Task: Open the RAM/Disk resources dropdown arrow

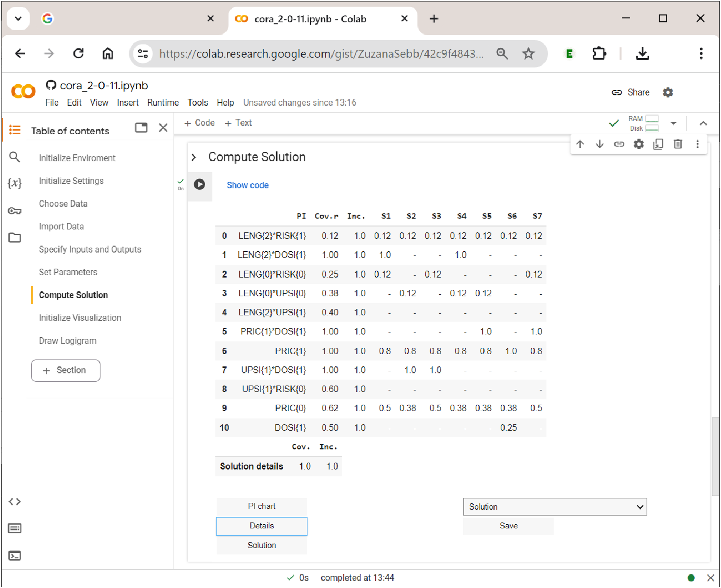Action: pyautogui.click(x=673, y=123)
